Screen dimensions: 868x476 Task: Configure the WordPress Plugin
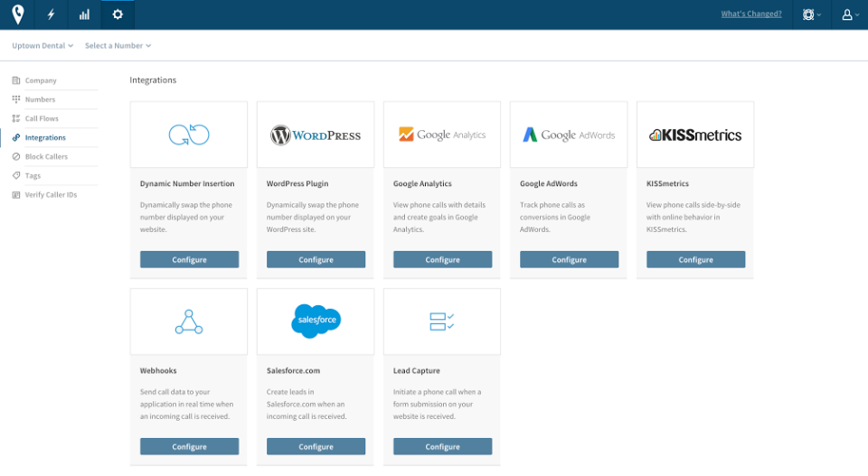[x=316, y=259]
